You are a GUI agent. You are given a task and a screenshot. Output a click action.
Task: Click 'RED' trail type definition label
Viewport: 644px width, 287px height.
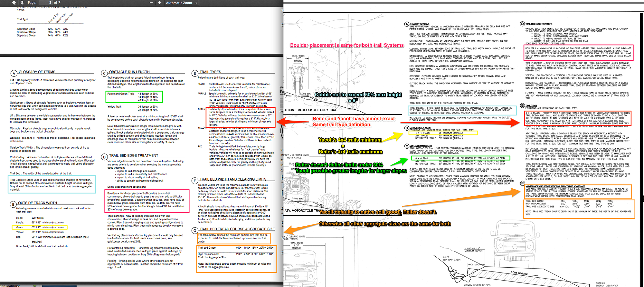200,146
